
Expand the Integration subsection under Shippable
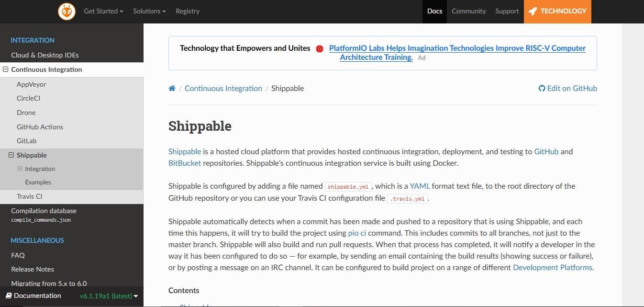(20, 169)
